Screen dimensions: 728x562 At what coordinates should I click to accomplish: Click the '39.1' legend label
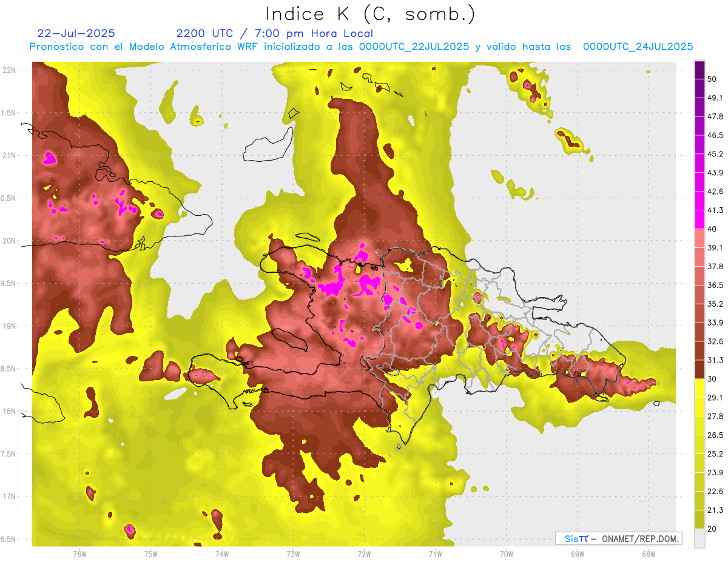715,247
